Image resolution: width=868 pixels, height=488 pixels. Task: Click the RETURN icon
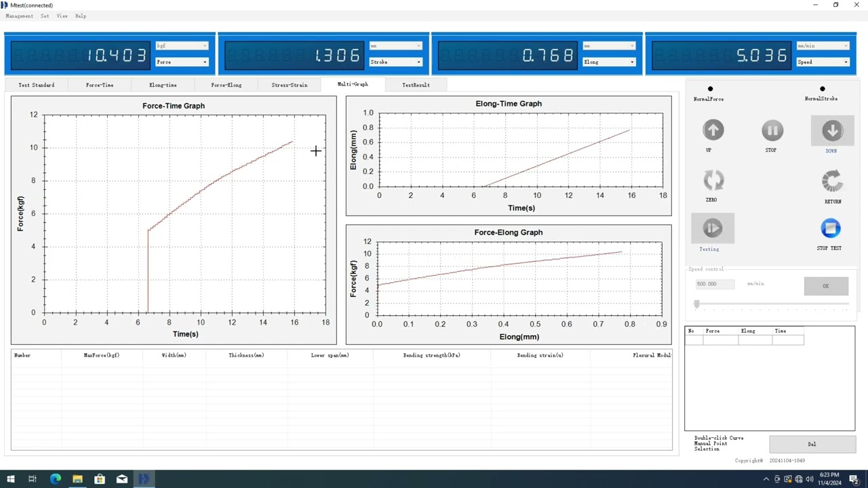click(832, 181)
